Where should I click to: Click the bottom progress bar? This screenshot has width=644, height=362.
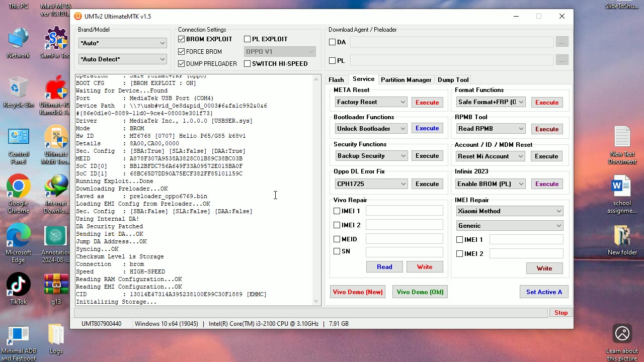(311, 313)
